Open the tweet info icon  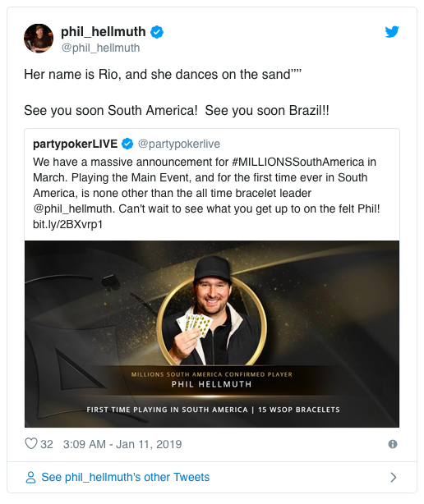click(x=393, y=444)
